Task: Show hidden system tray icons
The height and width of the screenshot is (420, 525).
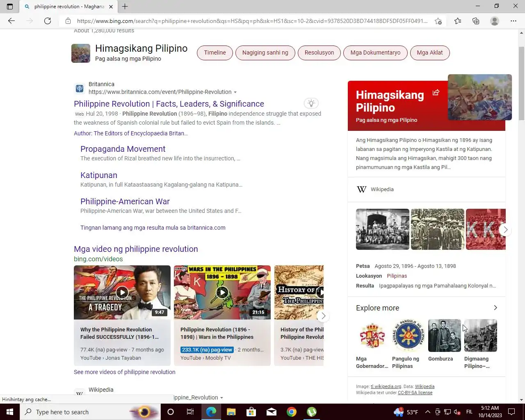Action: [x=427, y=412]
